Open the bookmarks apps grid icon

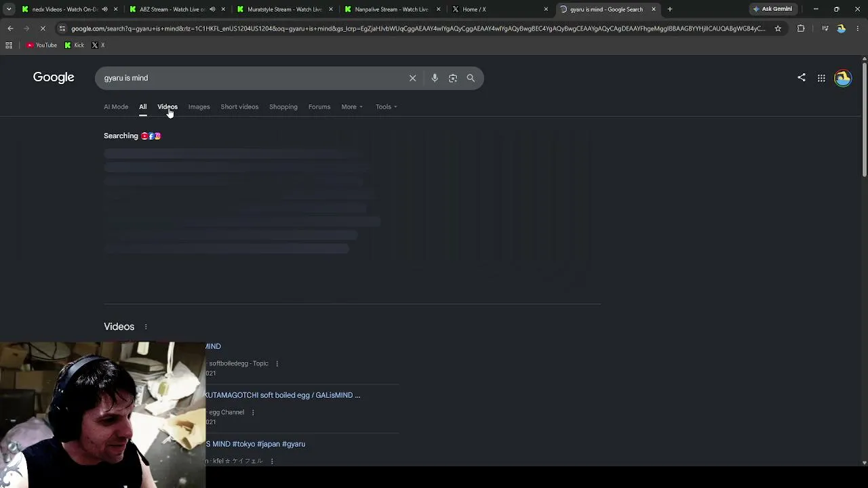9,45
